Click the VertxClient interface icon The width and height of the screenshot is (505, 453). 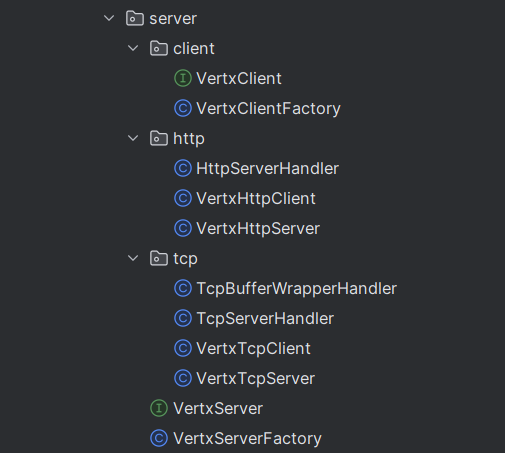(183, 78)
